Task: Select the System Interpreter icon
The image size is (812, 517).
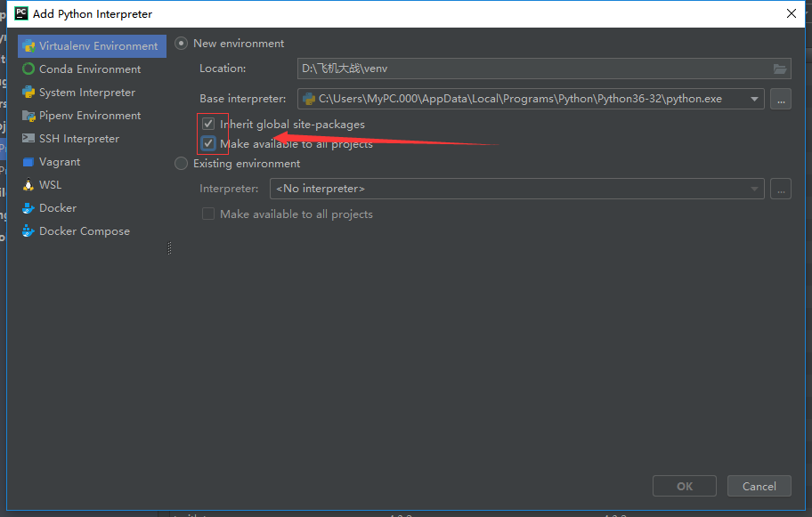Action: click(28, 92)
